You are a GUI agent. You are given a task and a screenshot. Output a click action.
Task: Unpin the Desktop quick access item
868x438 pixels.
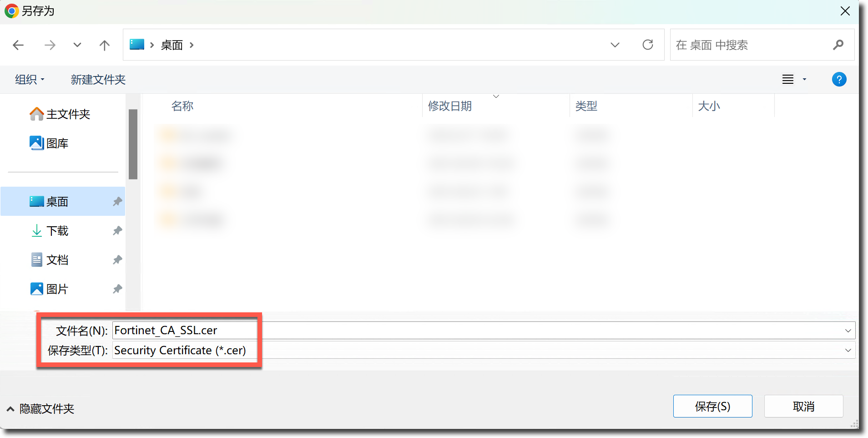(117, 201)
